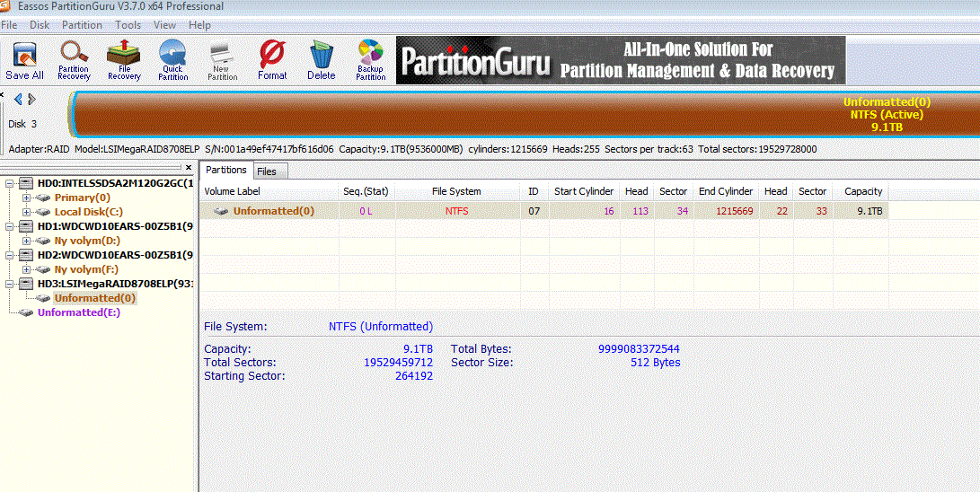Click the File System column header
Image resolution: width=980 pixels, height=492 pixels.
[457, 191]
